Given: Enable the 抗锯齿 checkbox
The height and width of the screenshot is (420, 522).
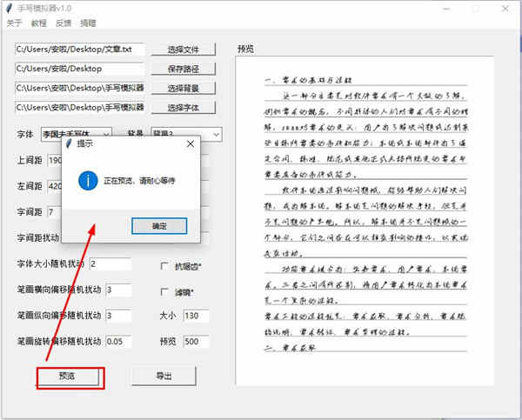Looking at the screenshot, I should [164, 266].
